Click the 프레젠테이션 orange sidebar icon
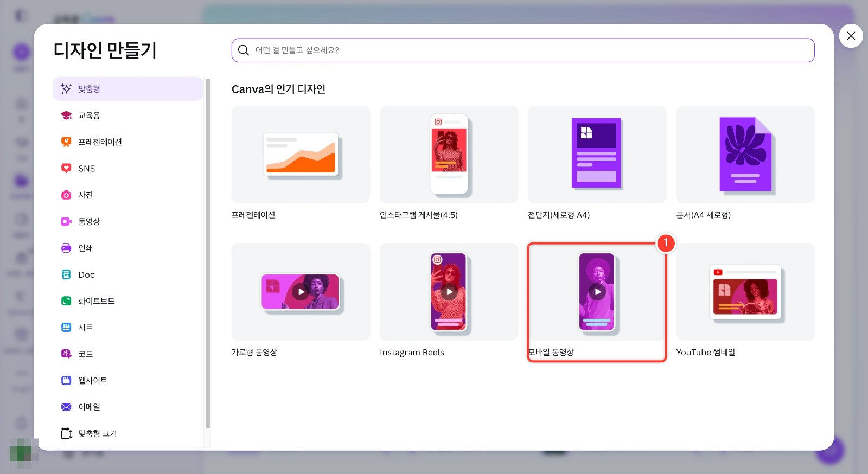This screenshot has width=868, height=474. [x=66, y=142]
